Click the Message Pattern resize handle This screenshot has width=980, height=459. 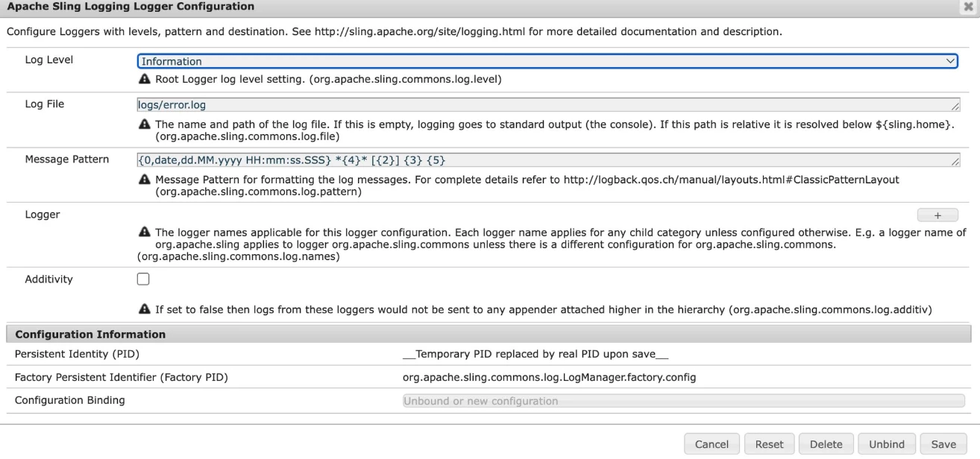pyautogui.click(x=955, y=162)
